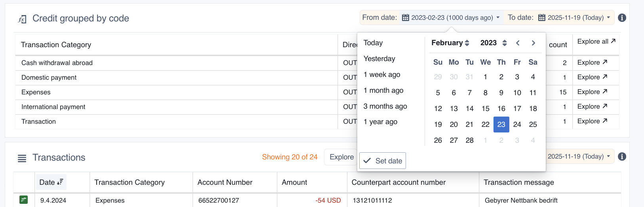Click the function icon beside Credit grouped by code
The image size is (644, 207).
point(23,19)
